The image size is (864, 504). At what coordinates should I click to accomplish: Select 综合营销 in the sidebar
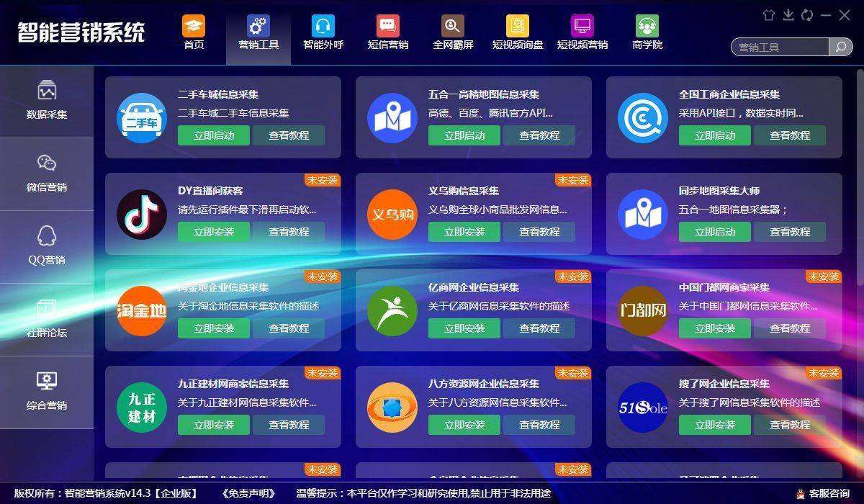[x=47, y=392]
